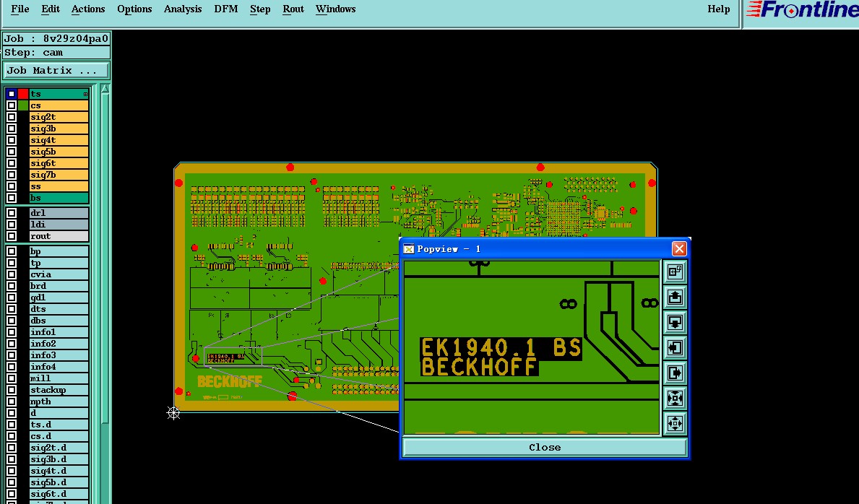Close the Popview window with X
This screenshot has width=859, height=504.
coord(679,249)
